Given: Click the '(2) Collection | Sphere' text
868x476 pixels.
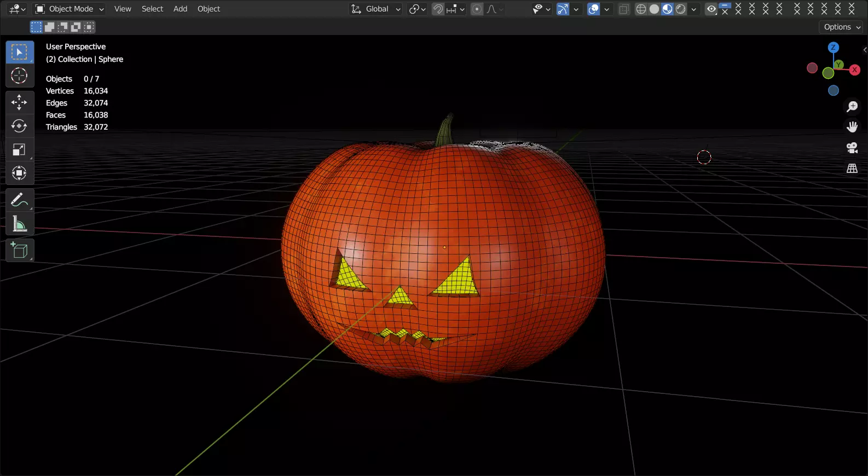Looking at the screenshot, I should coord(84,59).
